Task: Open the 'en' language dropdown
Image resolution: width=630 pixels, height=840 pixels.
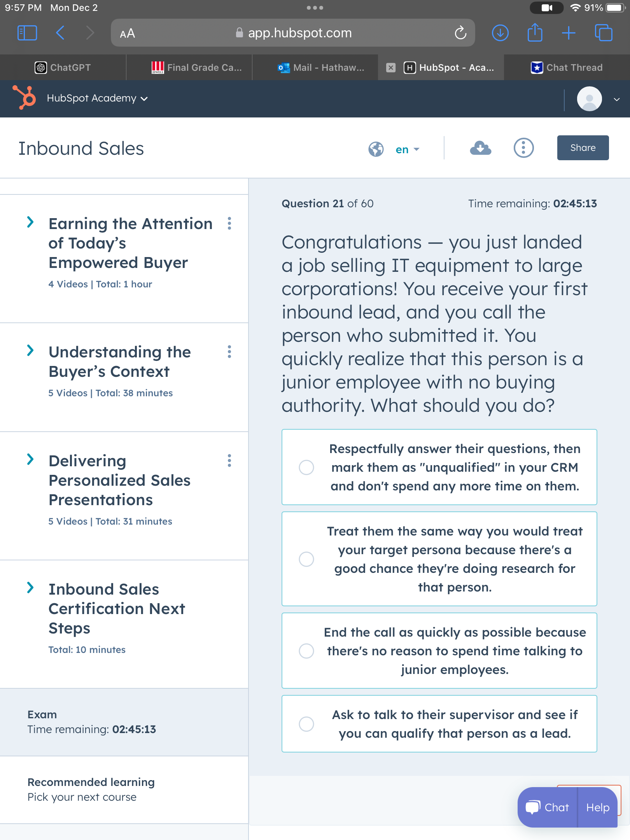Action: click(x=407, y=149)
